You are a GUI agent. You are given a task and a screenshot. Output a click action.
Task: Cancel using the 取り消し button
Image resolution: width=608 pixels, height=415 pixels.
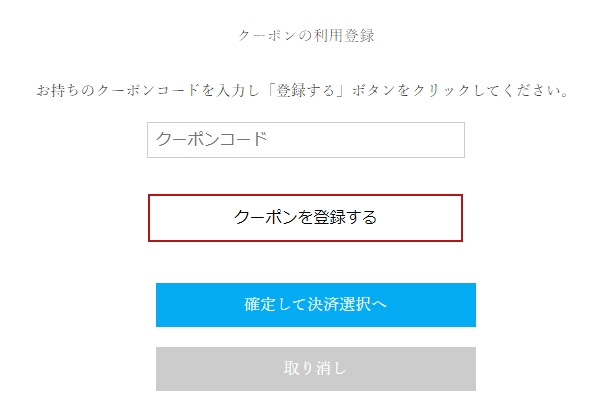pyautogui.click(x=315, y=368)
